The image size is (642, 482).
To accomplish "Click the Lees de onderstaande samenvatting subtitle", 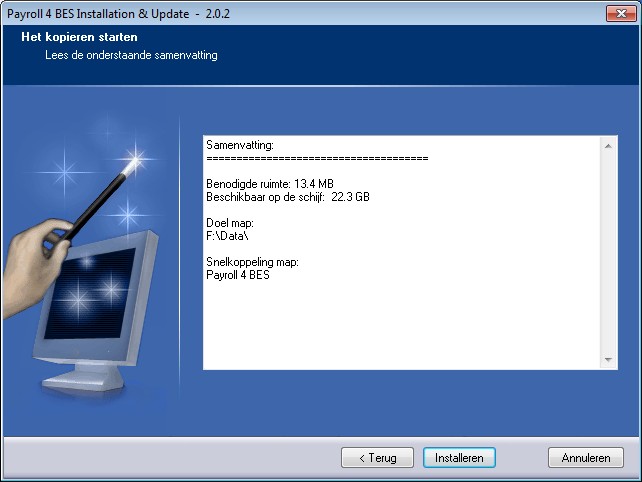I will point(131,55).
